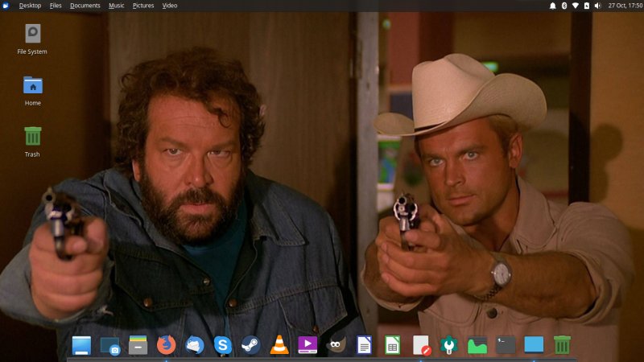Click the show desktop icon in the dock

81,345
